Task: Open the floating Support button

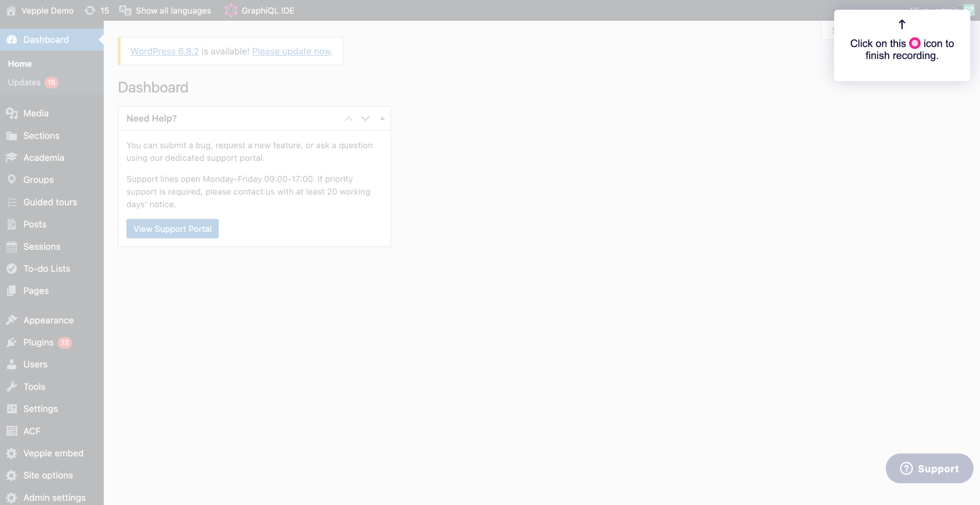Action: [929, 469]
